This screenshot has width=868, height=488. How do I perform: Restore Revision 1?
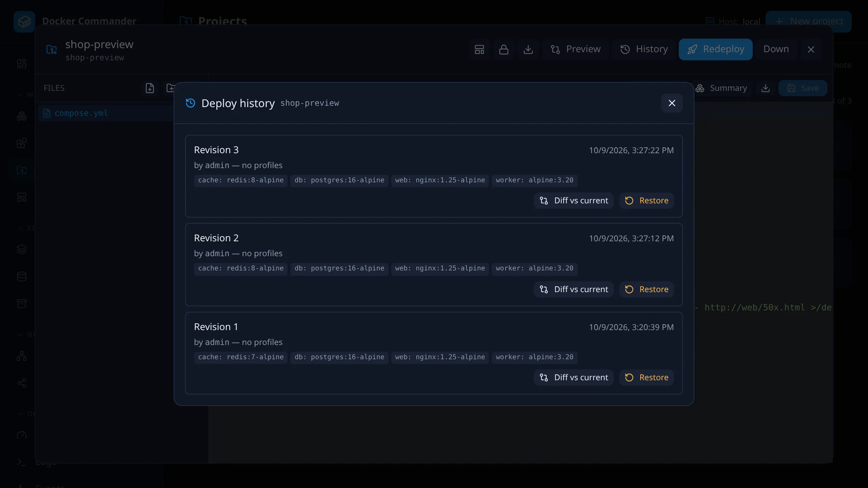tap(647, 378)
